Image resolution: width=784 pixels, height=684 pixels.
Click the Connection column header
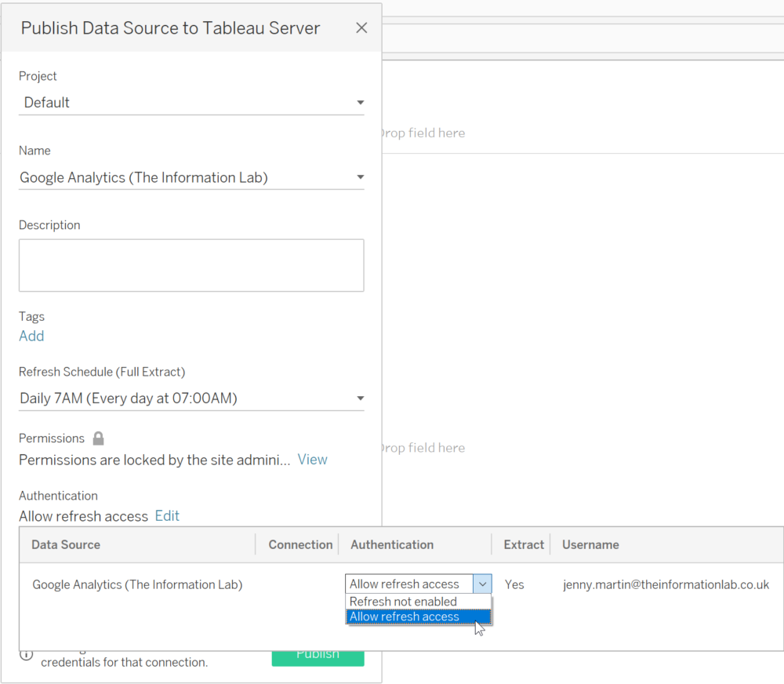tap(300, 544)
